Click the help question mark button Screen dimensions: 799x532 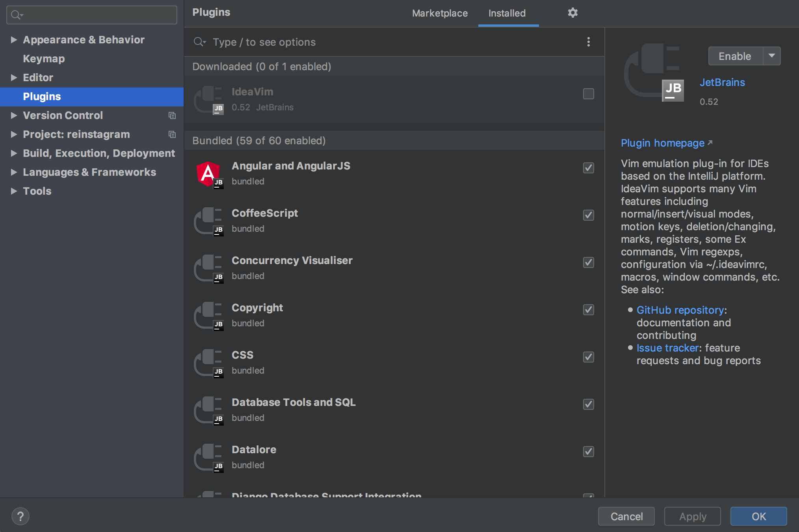[20, 516]
